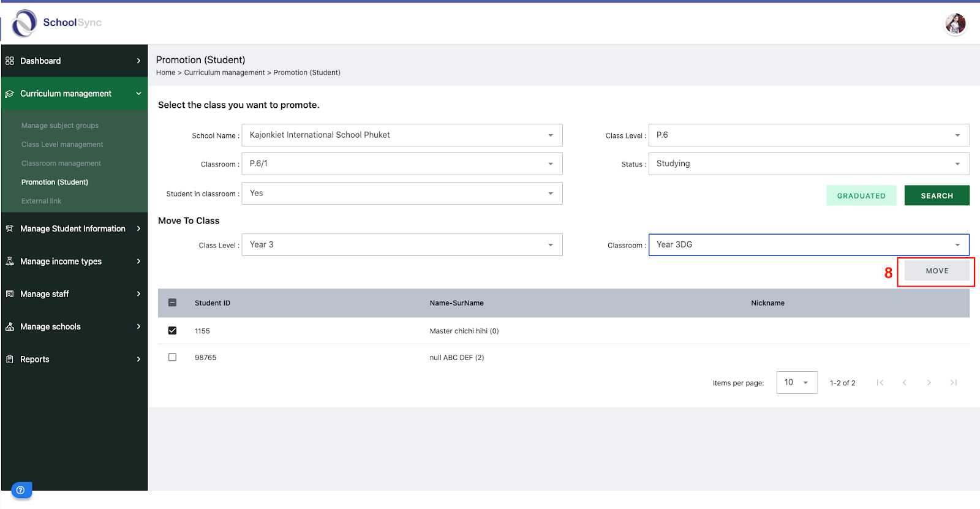Click the blue help question-mark icon
This screenshot has height=509, width=980.
pos(21,490)
